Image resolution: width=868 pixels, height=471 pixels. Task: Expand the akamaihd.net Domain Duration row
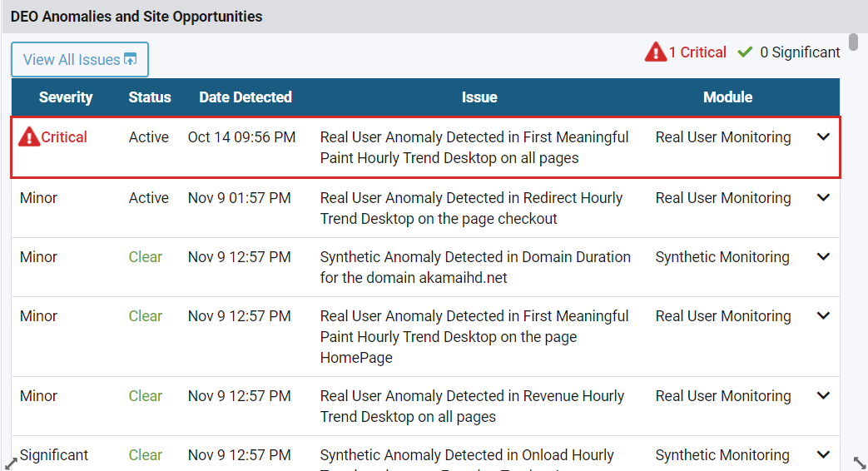(x=823, y=257)
